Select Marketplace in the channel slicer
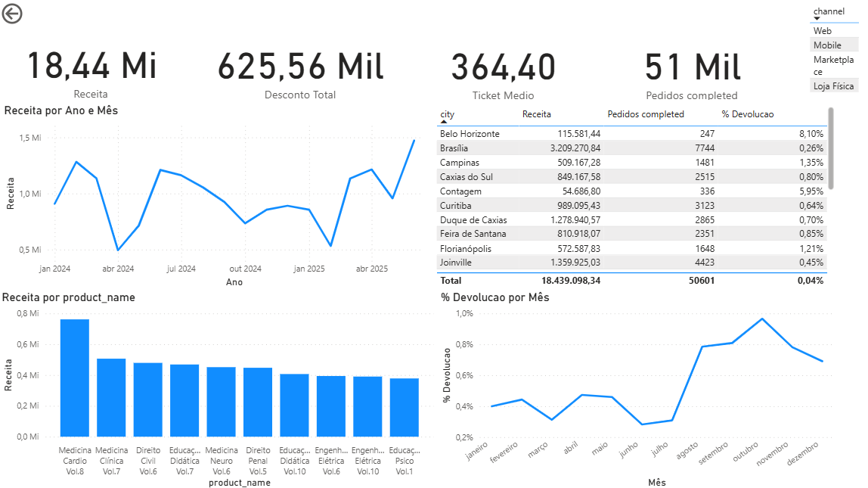 (833, 65)
